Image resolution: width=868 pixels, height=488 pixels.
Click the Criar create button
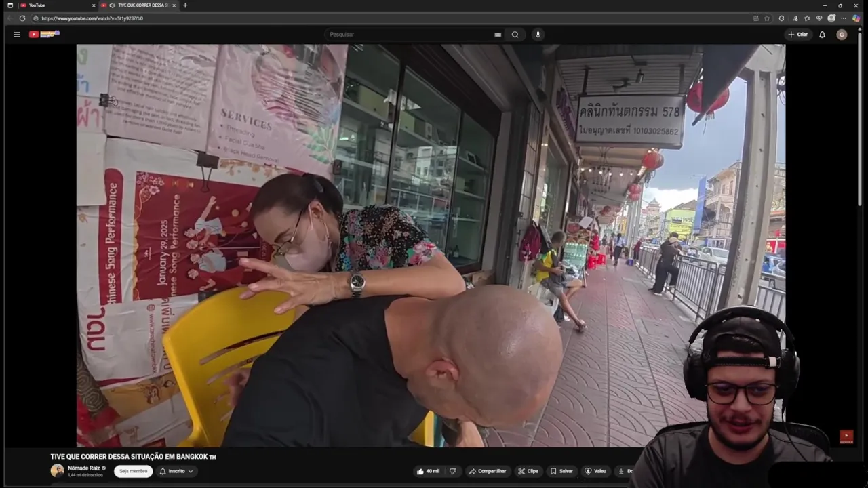[797, 35]
